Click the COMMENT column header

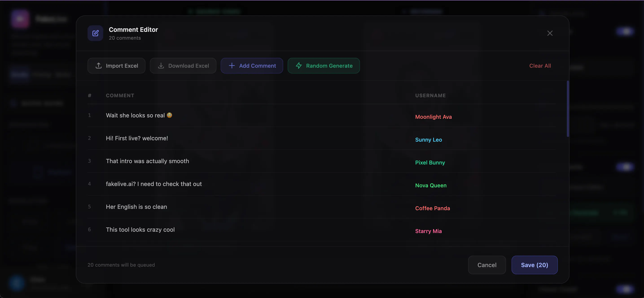click(120, 95)
